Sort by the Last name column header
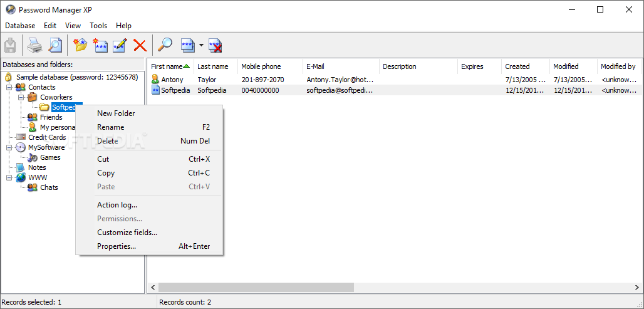The image size is (644, 309). point(216,66)
